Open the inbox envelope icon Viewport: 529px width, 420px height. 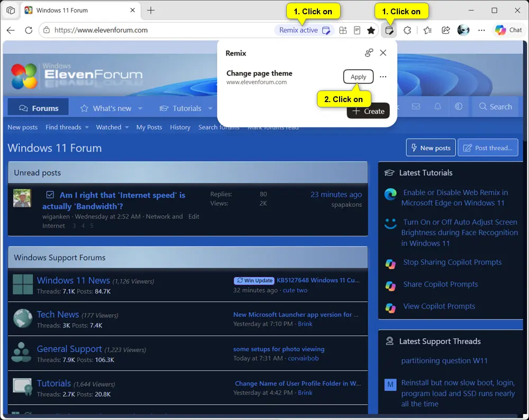pyautogui.click(x=416, y=107)
